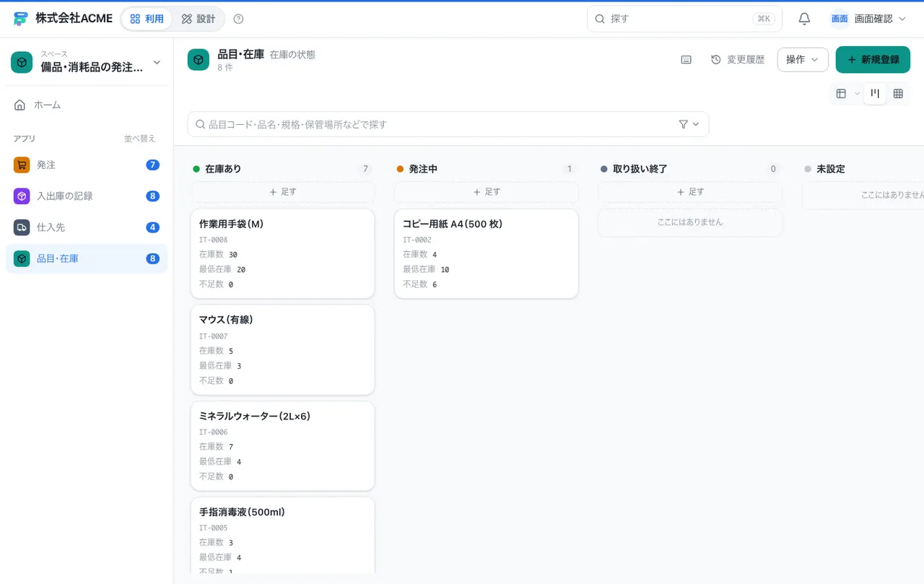The height and width of the screenshot is (584, 924).
Task: Add a card under 発注中 with 足す
Action: point(486,192)
